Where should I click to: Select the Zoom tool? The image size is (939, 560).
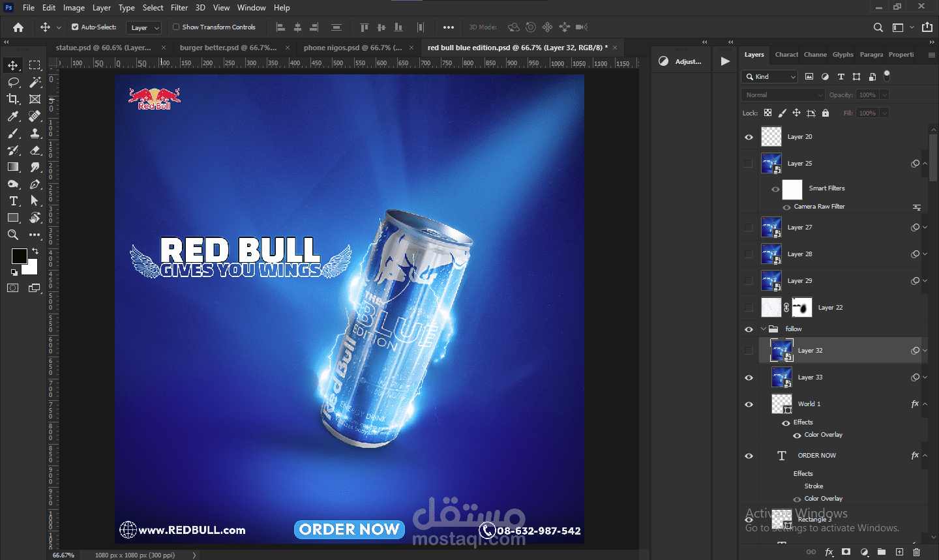pyautogui.click(x=13, y=235)
